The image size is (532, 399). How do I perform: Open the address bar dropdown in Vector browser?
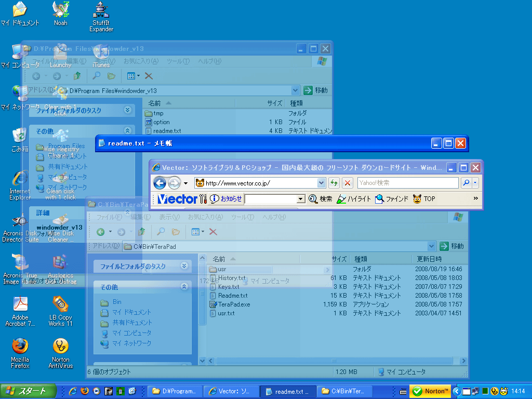click(x=321, y=183)
